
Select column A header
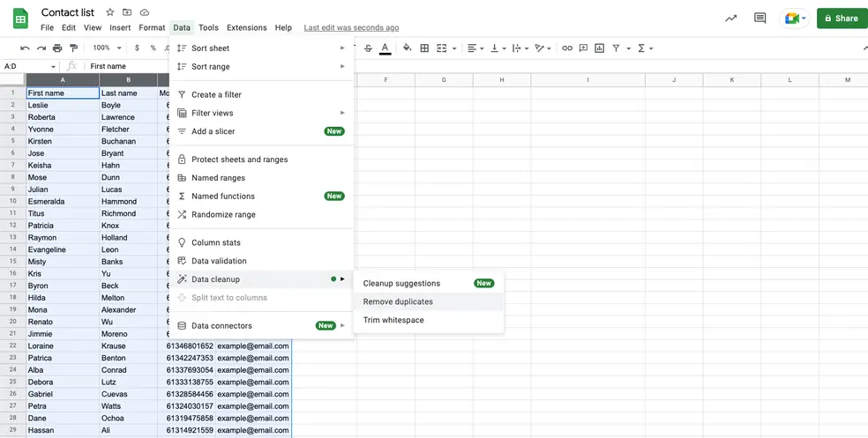tap(63, 80)
